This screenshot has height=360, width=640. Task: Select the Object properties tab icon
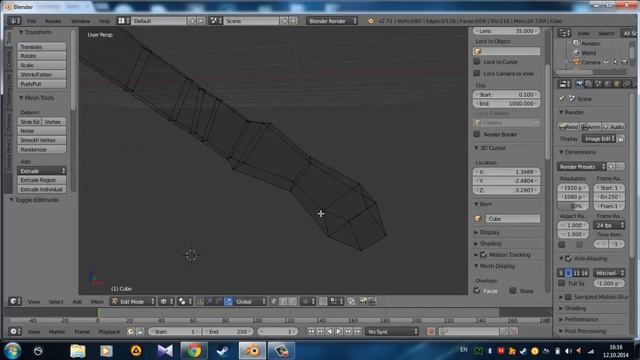click(617, 84)
